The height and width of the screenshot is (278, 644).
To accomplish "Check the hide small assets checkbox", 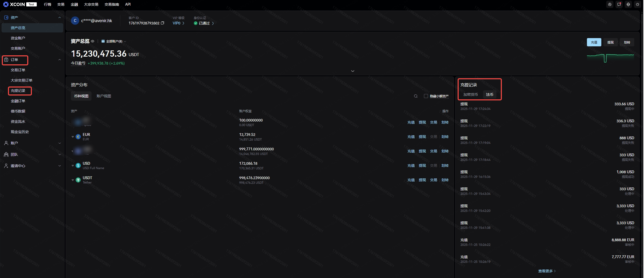I will 426,96.
